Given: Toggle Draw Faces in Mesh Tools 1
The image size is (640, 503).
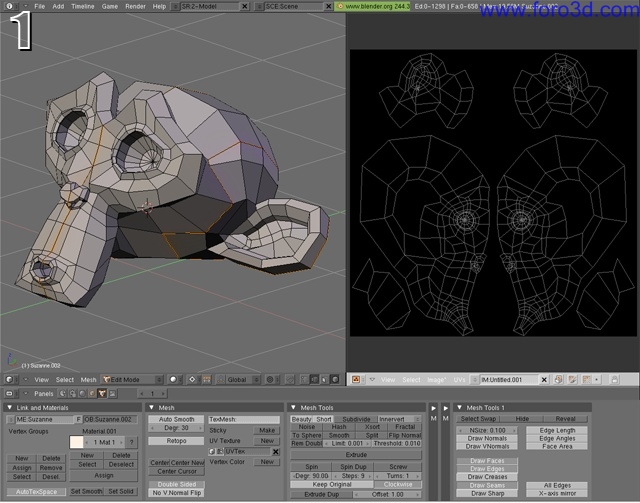Looking at the screenshot, I should pos(487,461).
